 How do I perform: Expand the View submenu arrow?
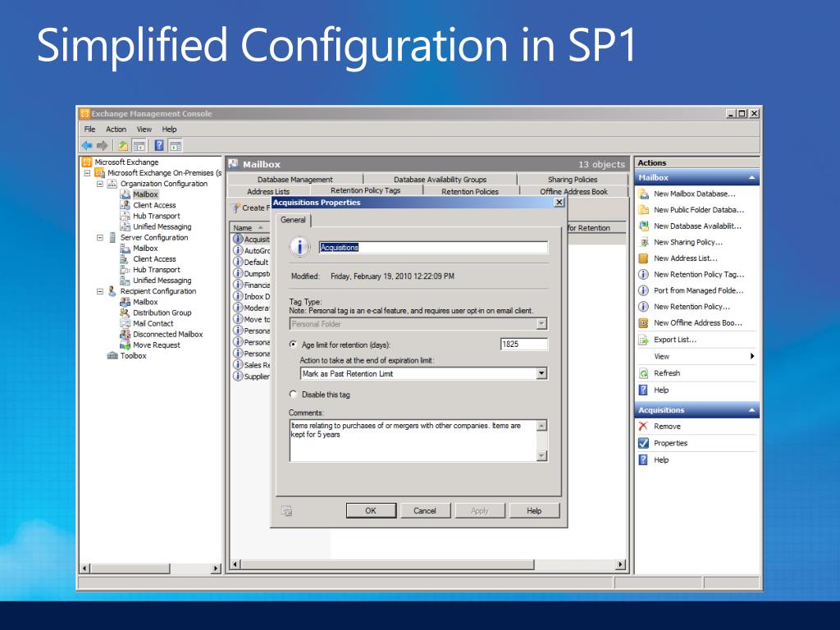click(752, 356)
